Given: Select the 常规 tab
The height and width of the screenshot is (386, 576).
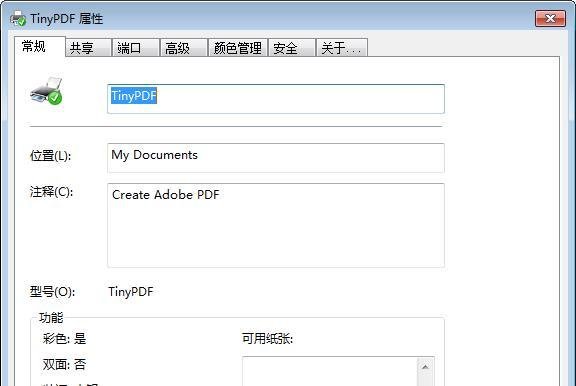Looking at the screenshot, I should [x=40, y=47].
